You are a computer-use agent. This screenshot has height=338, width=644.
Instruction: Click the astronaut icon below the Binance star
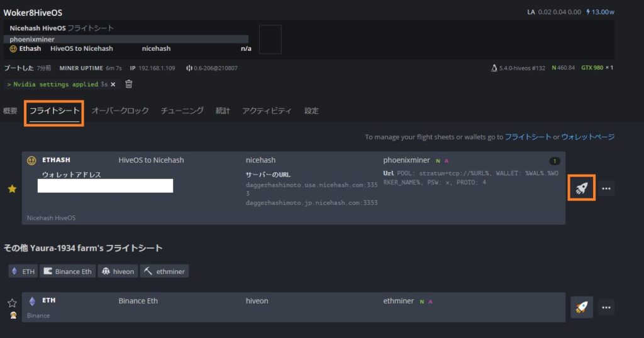pyautogui.click(x=13, y=315)
